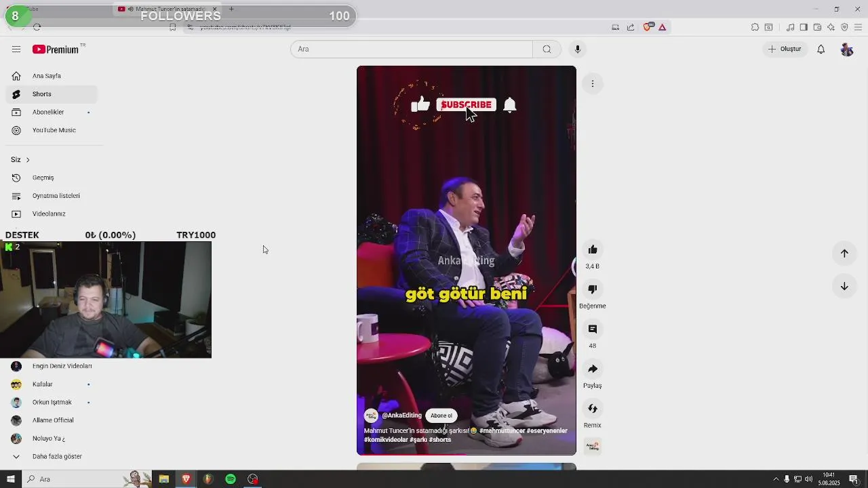Image resolution: width=868 pixels, height=488 pixels.
Task: Open the Short's sound thumbnail
Action: point(593,446)
